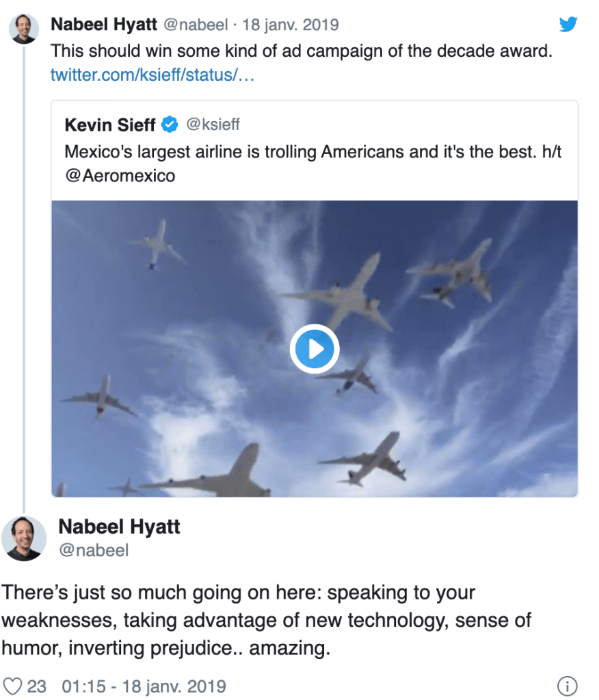Viewport: 599px width, 700px height.
Task: Click the top @nabeel handle
Action: pos(195,25)
